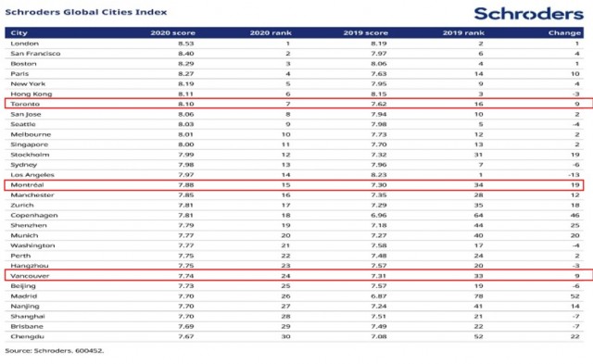Viewport: 593px width, 364px height.
Task: Click the Stockholm row label
Action: point(30,155)
